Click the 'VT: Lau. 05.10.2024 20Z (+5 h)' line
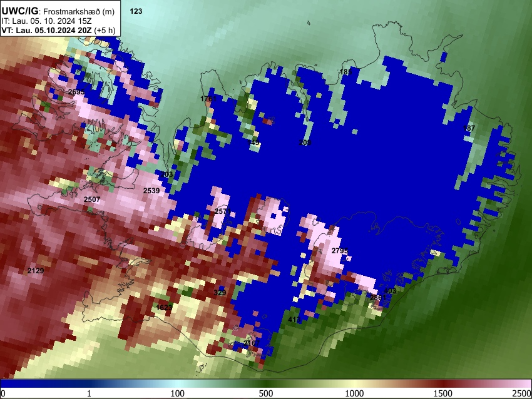Screen dimensions: 532x399 click(x=58, y=30)
